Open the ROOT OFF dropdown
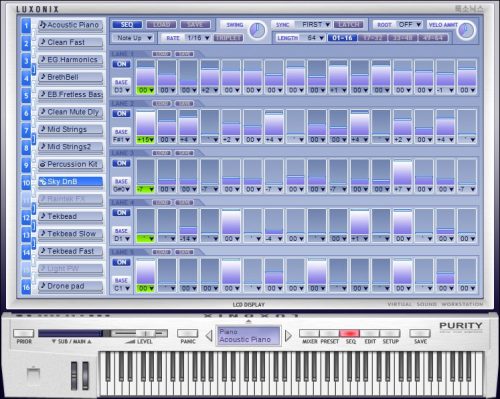 point(410,25)
